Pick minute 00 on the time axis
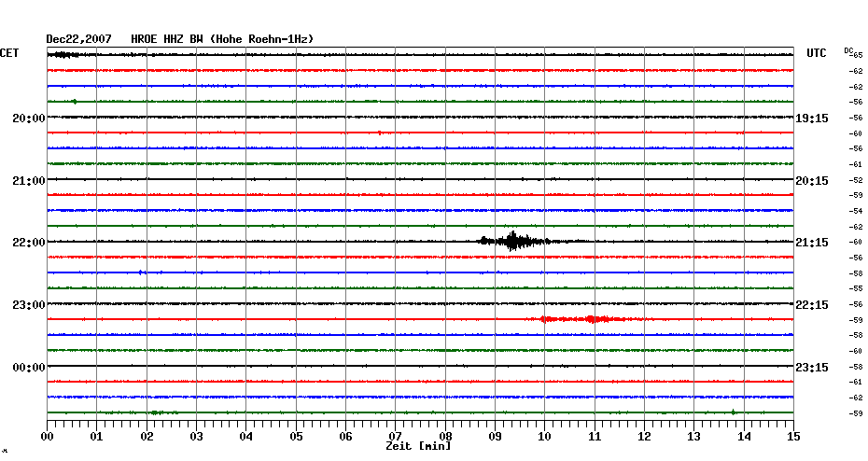Image resolution: width=868 pixels, height=461 pixels. coord(47,437)
